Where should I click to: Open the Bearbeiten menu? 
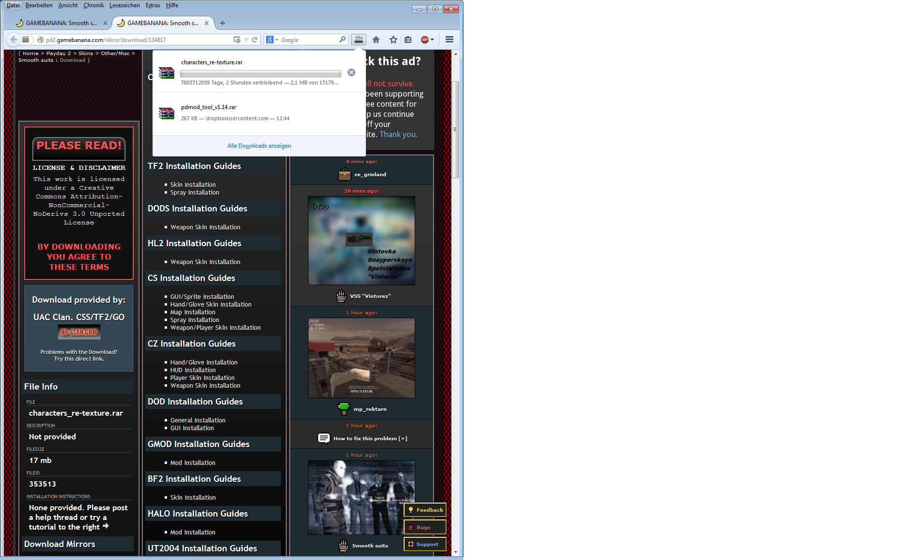39,5
